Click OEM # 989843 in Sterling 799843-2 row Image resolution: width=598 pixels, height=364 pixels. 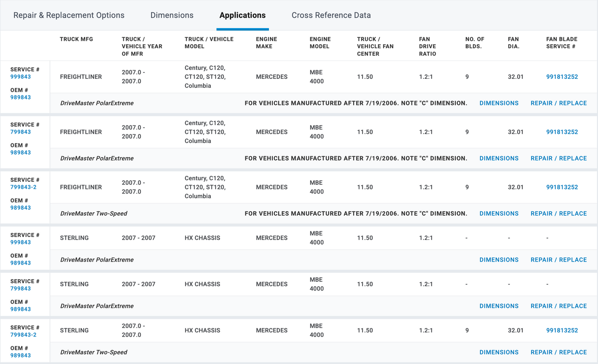tap(21, 356)
